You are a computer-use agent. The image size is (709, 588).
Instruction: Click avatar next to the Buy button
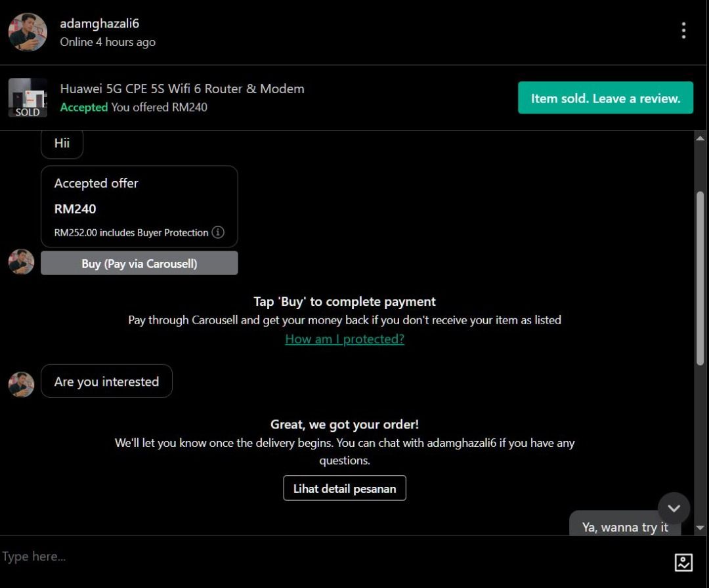(21, 262)
